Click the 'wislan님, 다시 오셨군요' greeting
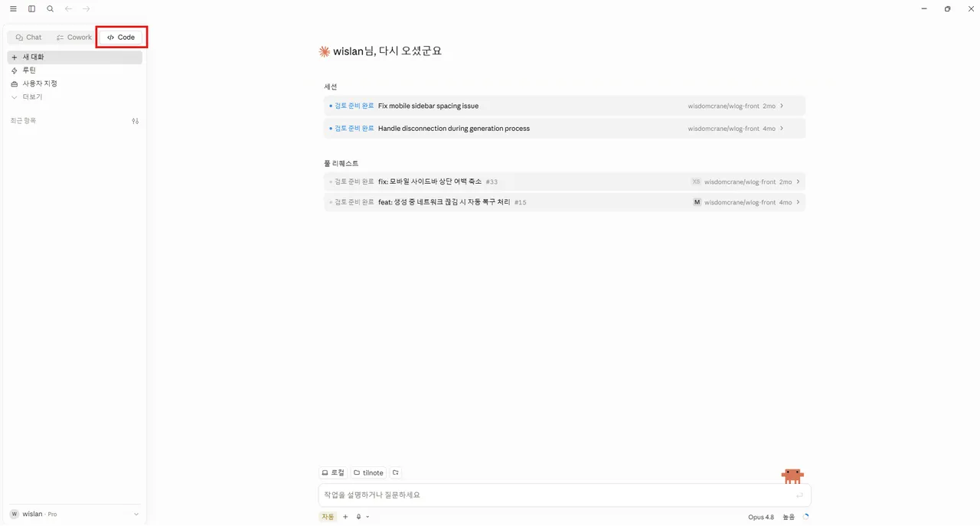Viewport: 980px width, 526px height. [x=387, y=51]
